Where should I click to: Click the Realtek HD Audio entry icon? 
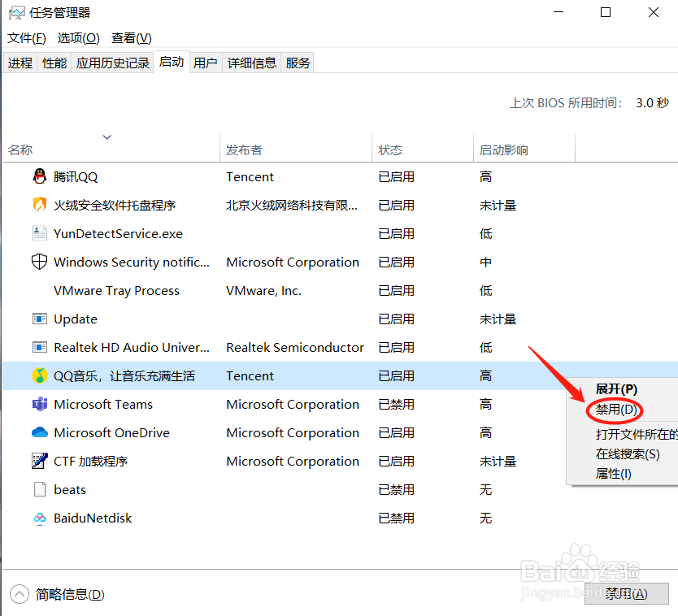pyautogui.click(x=39, y=347)
